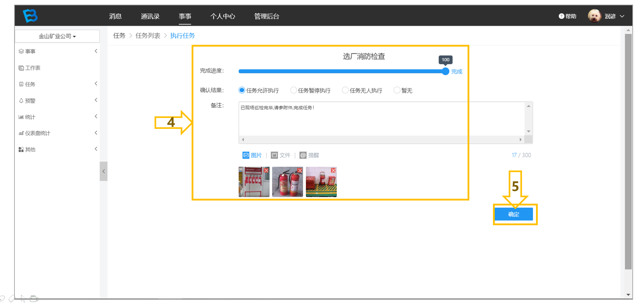Expand the 预警 sidebar section
Screen dimensions: 644x305
(58, 101)
